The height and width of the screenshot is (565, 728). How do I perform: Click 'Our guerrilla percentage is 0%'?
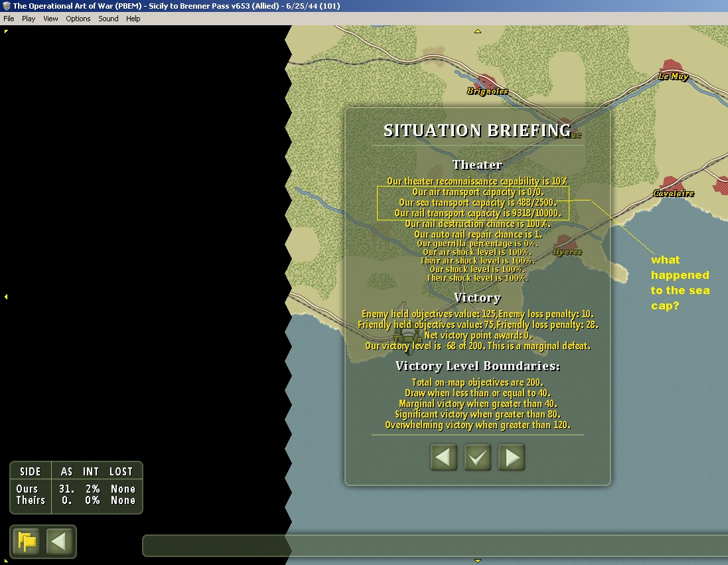[x=477, y=244]
